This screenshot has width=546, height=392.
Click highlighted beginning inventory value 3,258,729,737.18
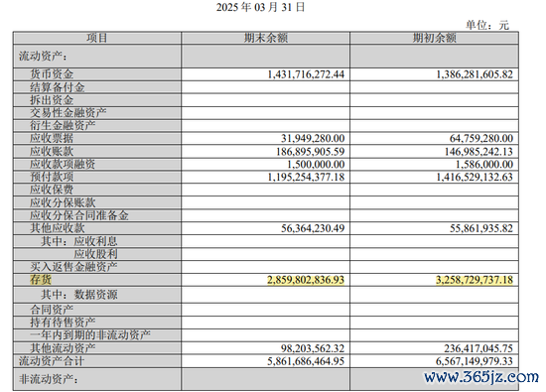[x=475, y=280]
